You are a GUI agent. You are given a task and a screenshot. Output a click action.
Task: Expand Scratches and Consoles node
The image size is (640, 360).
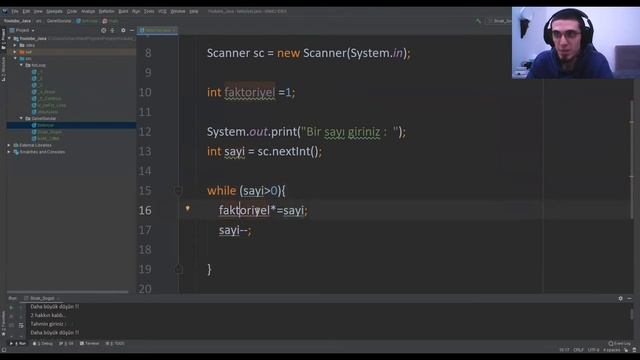pos(9,152)
